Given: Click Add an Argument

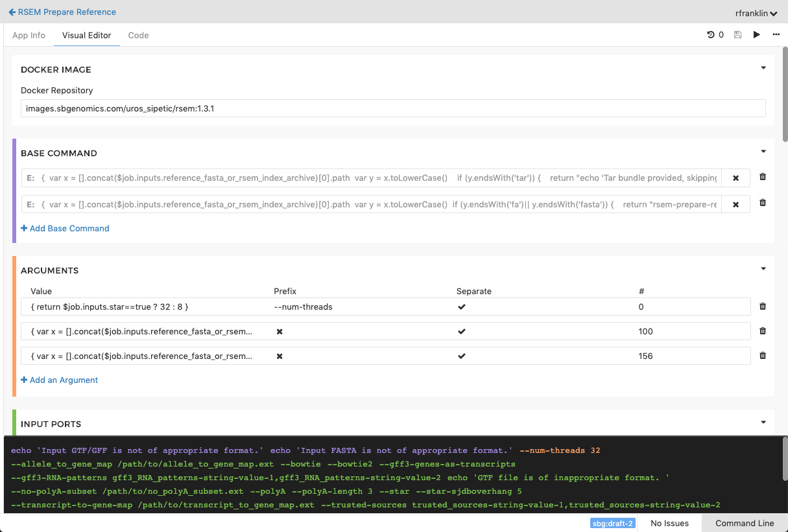Looking at the screenshot, I should click(x=60, y=380).
